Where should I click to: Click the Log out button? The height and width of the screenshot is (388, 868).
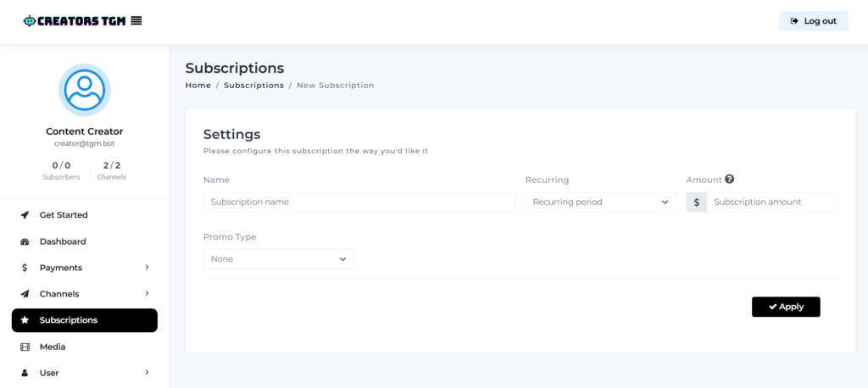(813, 21)
